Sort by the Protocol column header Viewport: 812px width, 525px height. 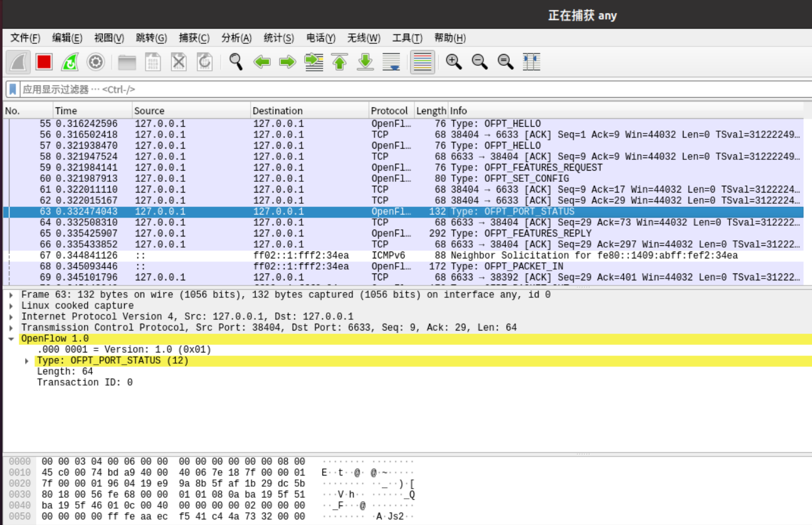(x=391, y=110)
